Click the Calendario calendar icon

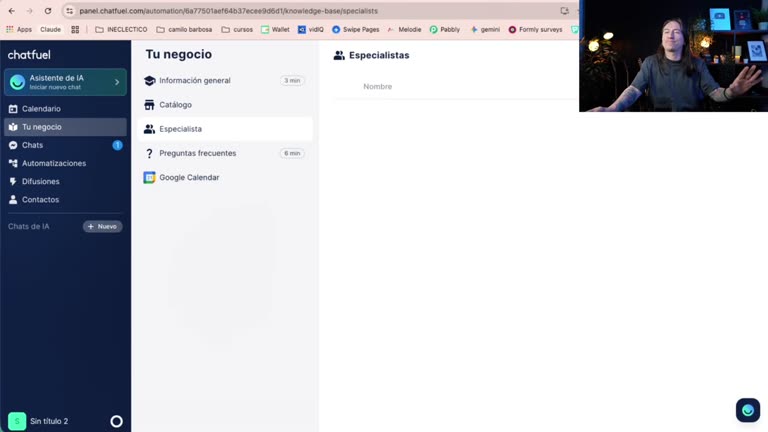(x=13, y=109)
